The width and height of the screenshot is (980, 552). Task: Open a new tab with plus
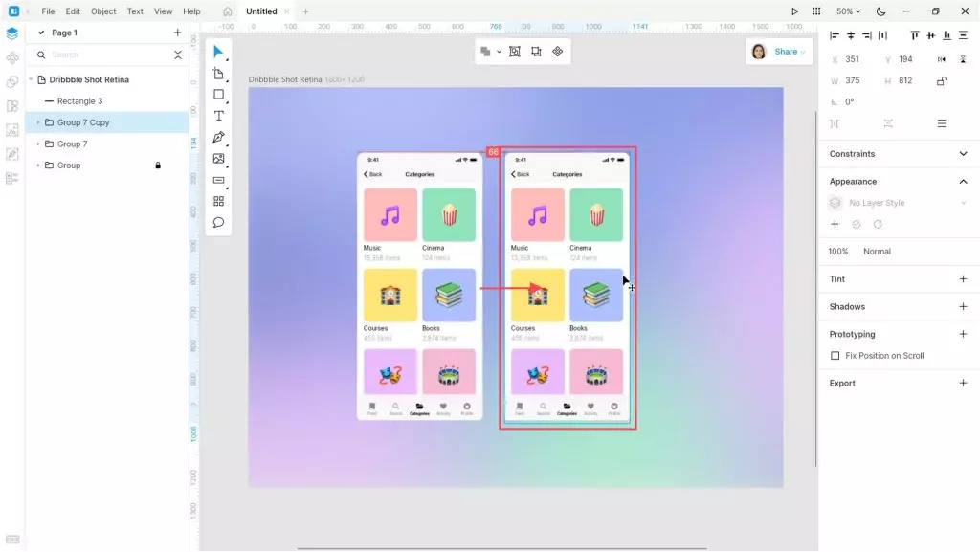[x=305, y=11]
